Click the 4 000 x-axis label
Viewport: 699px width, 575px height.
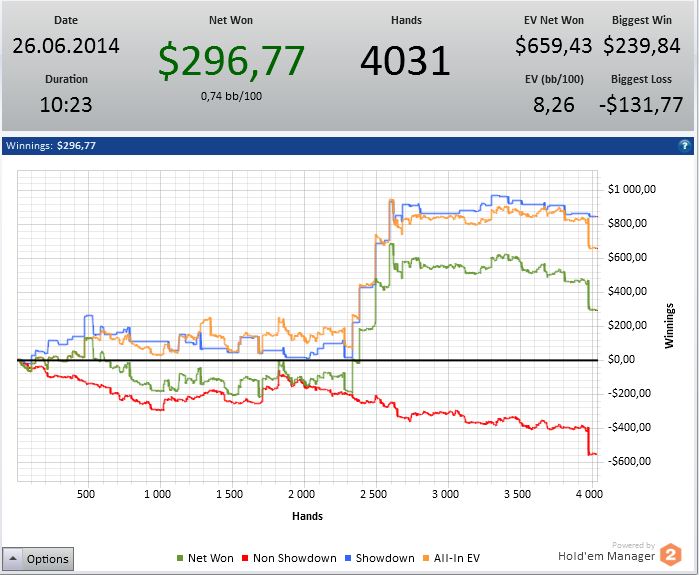point(589,494)
